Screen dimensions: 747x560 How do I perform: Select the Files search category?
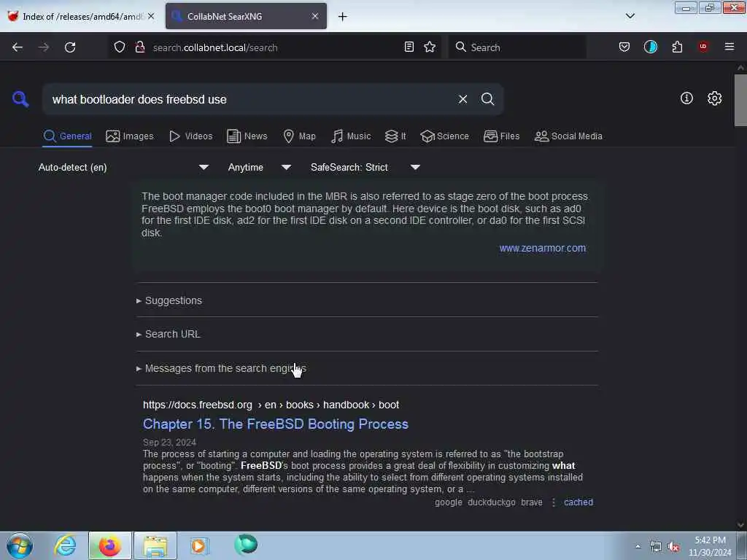coord(502,136)
